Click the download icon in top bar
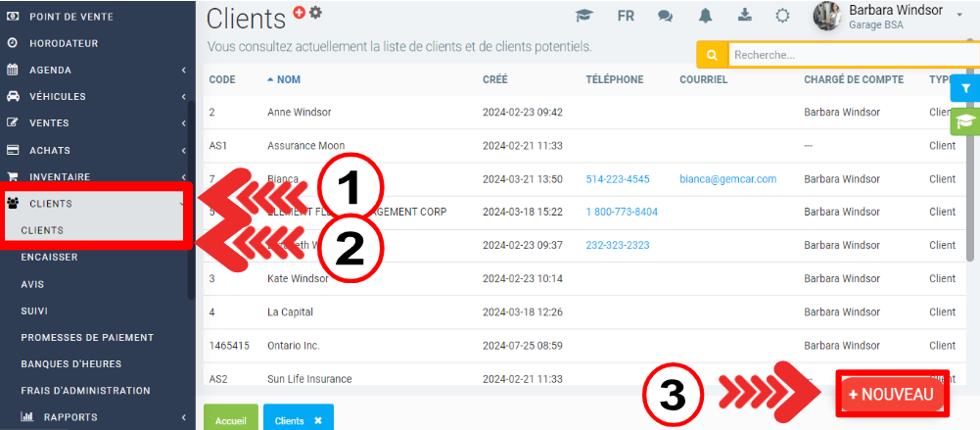 click(x=744, y=16)
